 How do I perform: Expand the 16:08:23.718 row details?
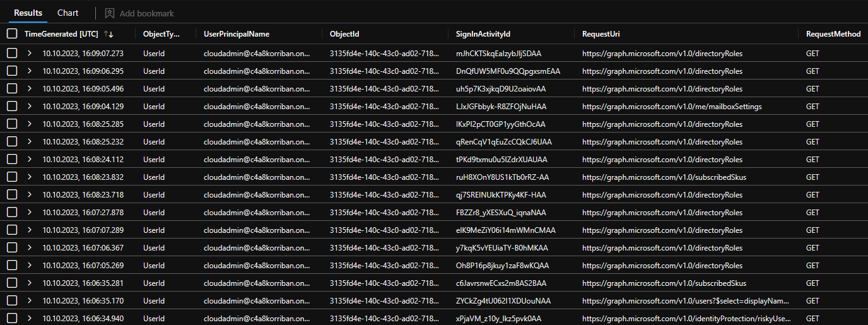point(29,195)
